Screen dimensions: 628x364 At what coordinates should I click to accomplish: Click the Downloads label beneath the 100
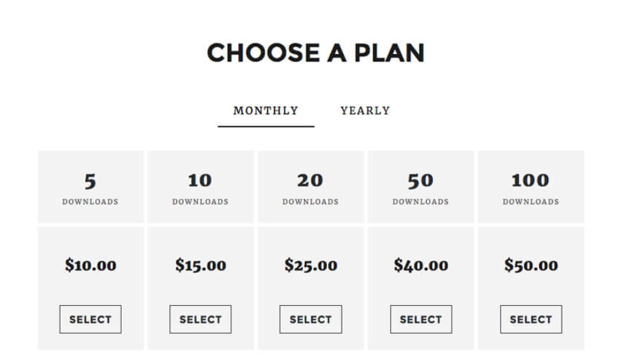point(530,202)
